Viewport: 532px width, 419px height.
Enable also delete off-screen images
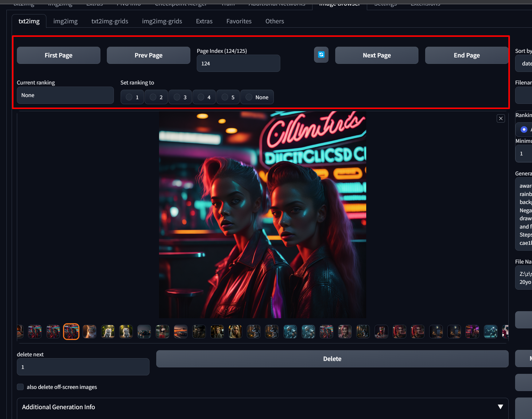tap(20, 387)
